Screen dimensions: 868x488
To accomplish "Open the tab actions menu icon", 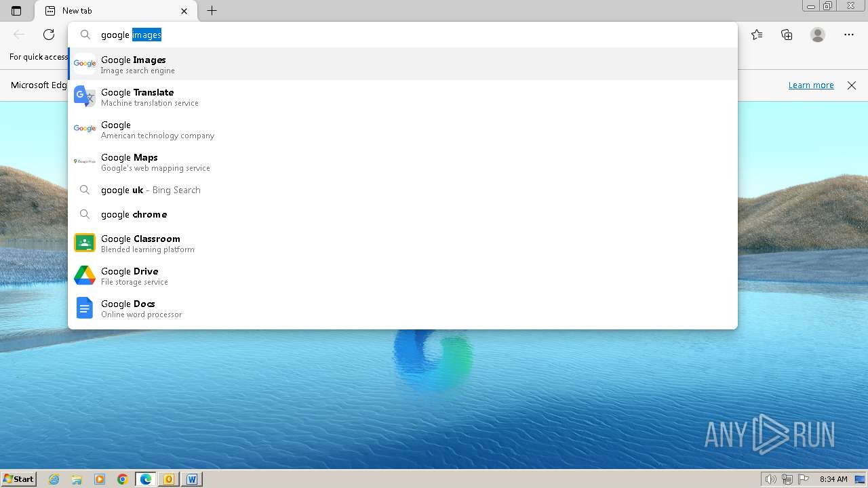I will [16, 11].
